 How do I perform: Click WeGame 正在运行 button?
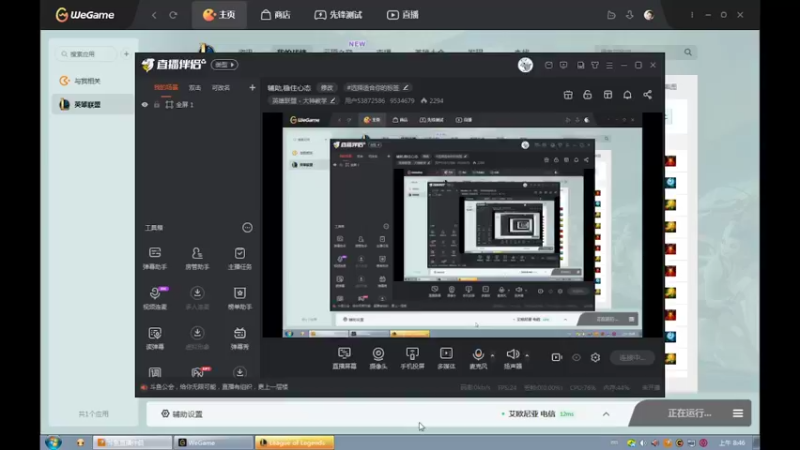click(x=689, y=413)
